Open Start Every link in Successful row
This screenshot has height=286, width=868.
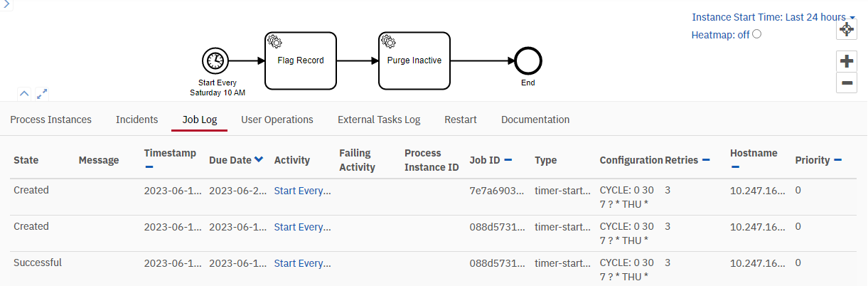click(x=303, y=263)
